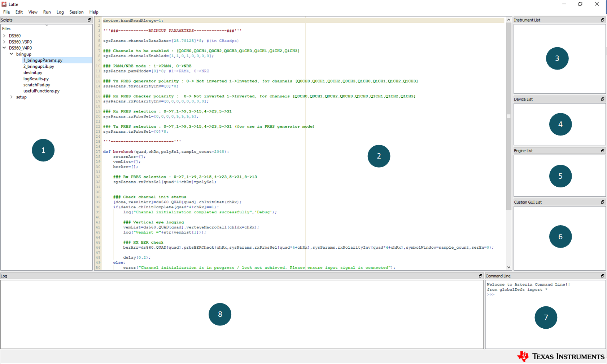Screen dimensions: 607x364
Task: Undock the Scripts panel
Action: click(x=89, y=20)
